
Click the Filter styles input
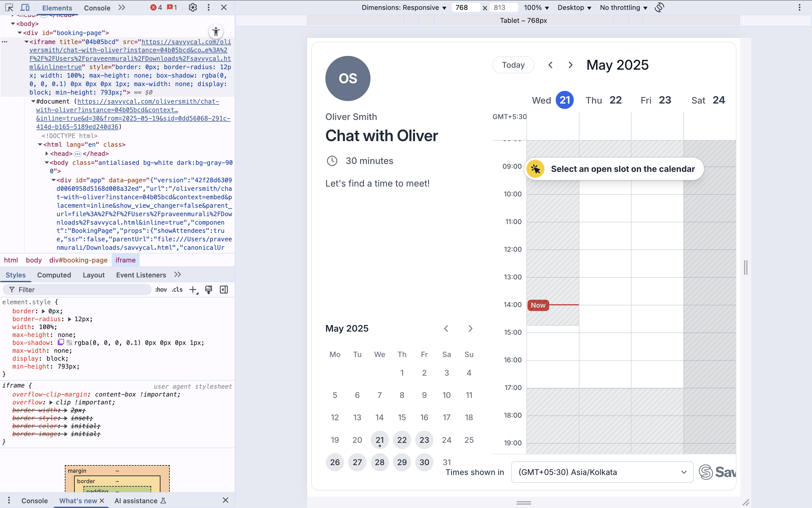click(x=77, y=290)
